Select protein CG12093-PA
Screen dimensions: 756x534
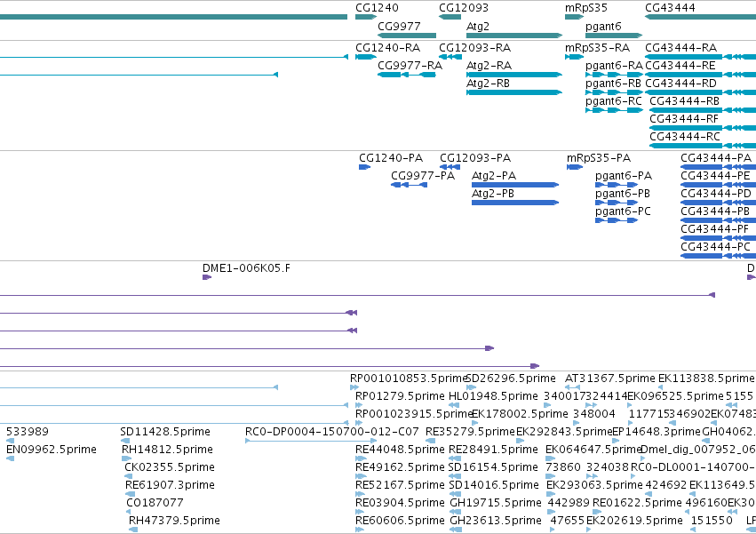450,167
